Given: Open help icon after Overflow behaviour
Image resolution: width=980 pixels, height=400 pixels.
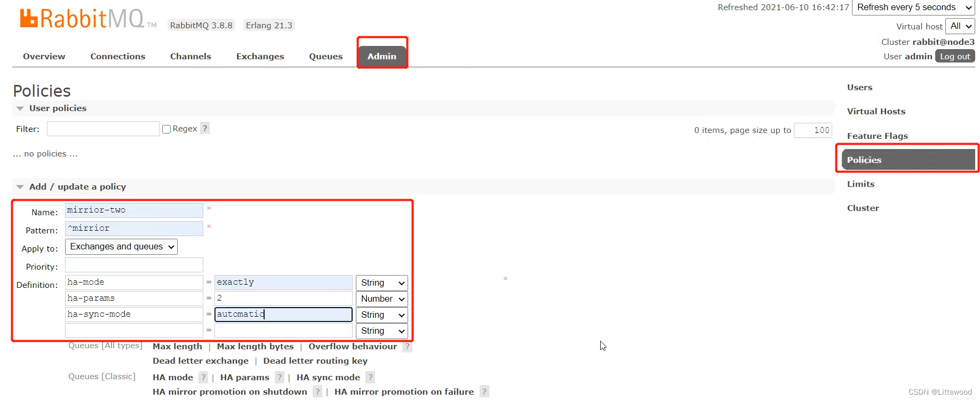Looking at the screenshot, I should tap(407, 347).
